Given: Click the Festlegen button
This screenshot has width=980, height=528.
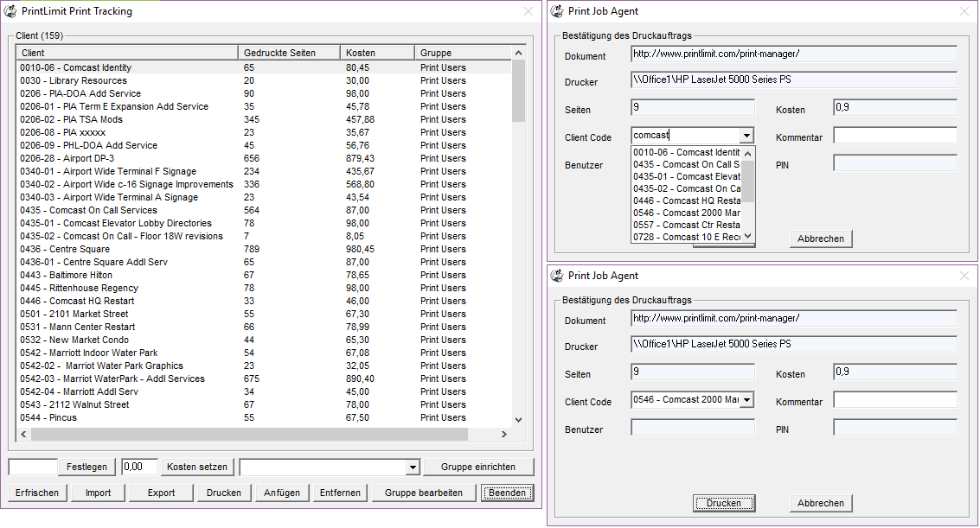Looking at the screenshot, I should (x=86, y=467).
